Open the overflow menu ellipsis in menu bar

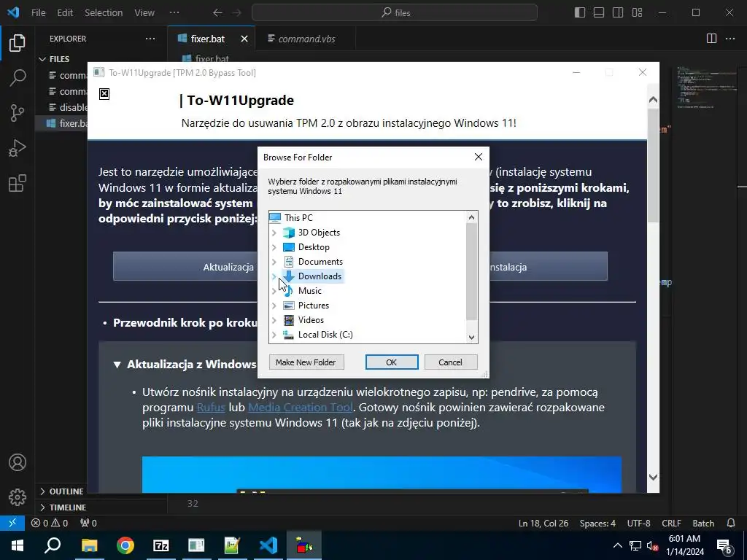pyautogui.click(x=174, y=13)
